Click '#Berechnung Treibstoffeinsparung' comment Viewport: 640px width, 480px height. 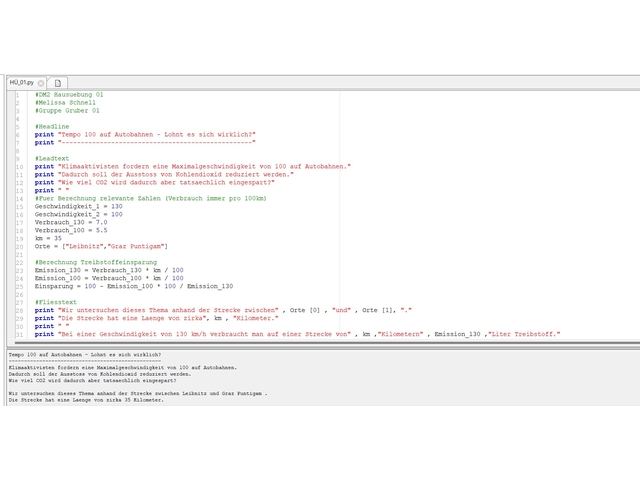click(x=96, y=262)
